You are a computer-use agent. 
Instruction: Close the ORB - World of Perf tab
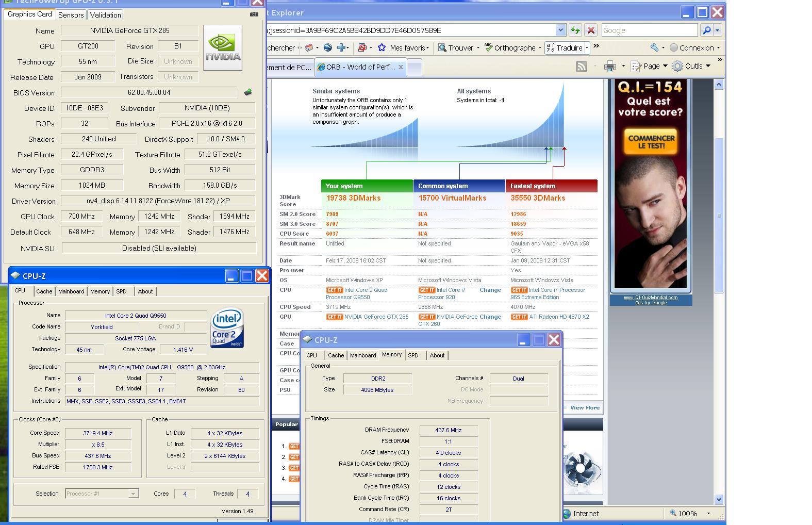coord(401,67)
